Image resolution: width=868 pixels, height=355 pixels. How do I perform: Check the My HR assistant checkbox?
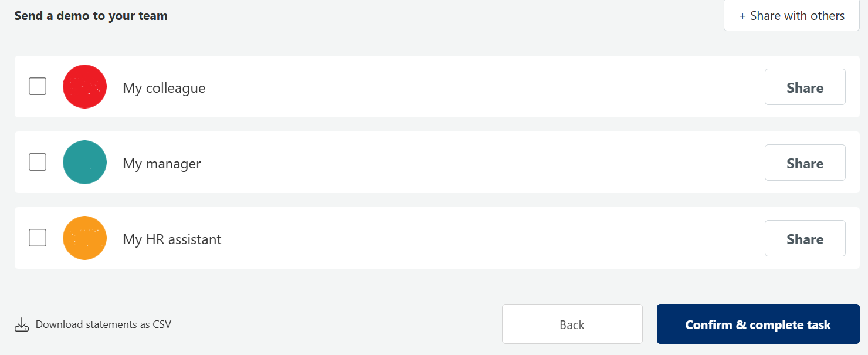click(38, 238)
